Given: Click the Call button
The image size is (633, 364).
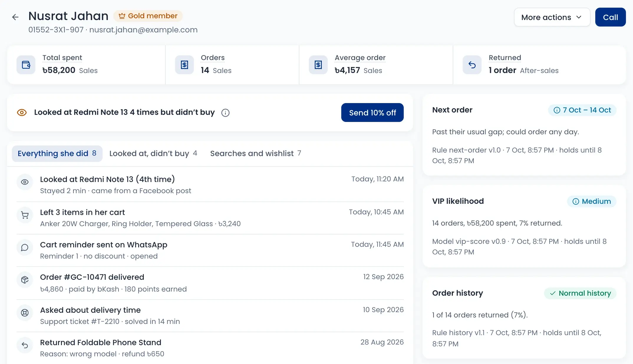Looking at the screenshot, I should click(x=610, y=17).
